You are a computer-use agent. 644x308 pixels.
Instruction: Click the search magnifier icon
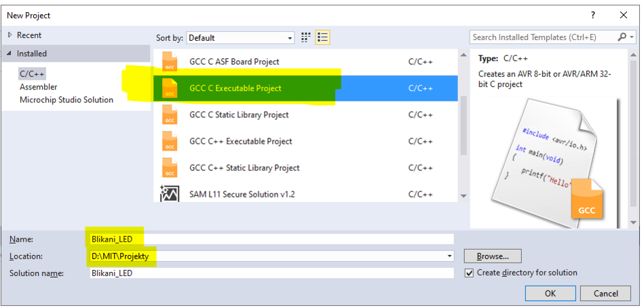click(x=622, y=37)
